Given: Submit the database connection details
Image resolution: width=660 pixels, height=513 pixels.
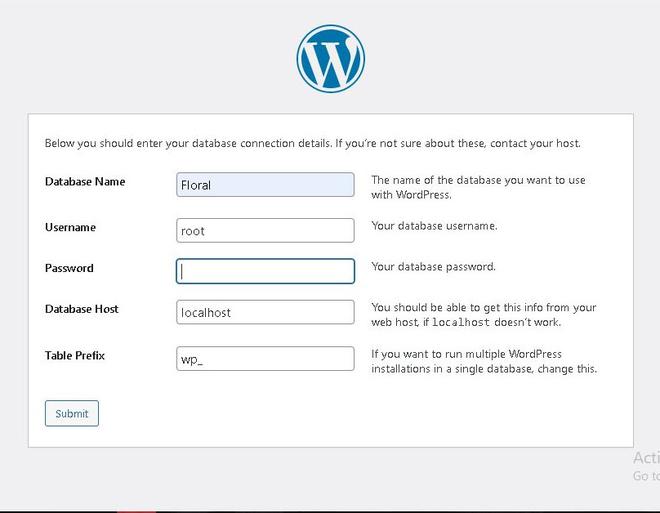Looking at the screenshot, I should pos(72,413).
